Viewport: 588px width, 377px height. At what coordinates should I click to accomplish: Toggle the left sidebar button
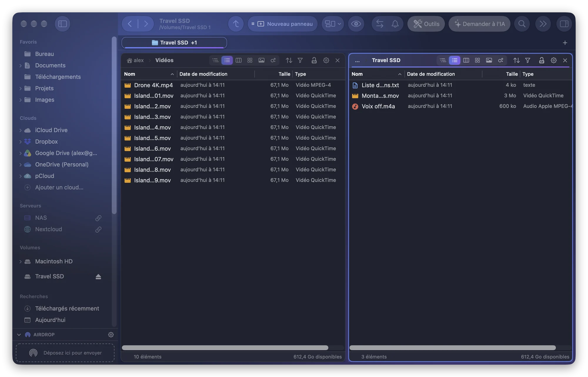tap(62, 24)
